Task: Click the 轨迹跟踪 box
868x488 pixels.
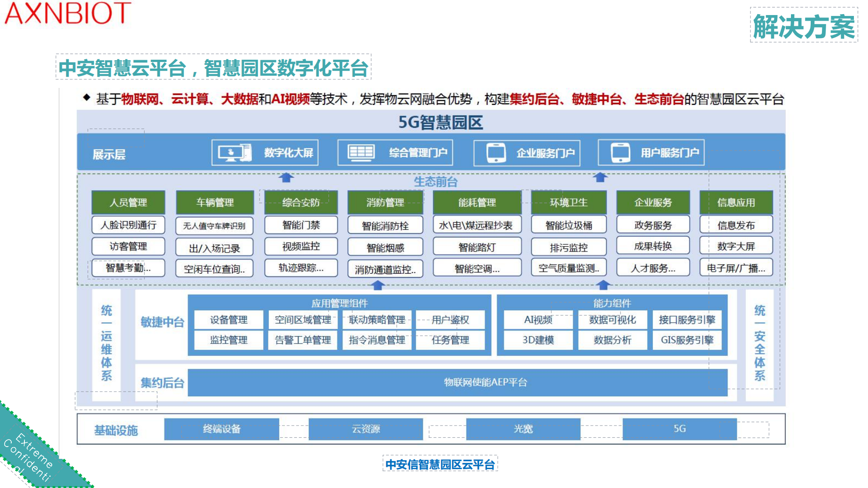Action: click(301, 268)
